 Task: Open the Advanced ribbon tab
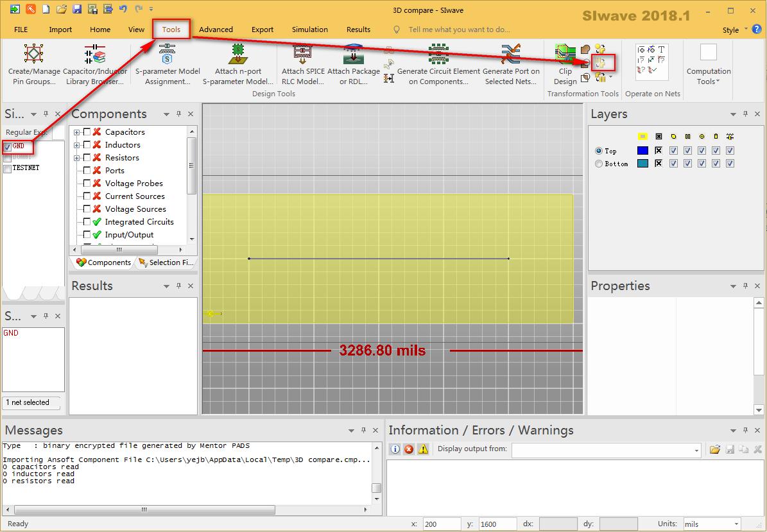[x=216, y=30]
